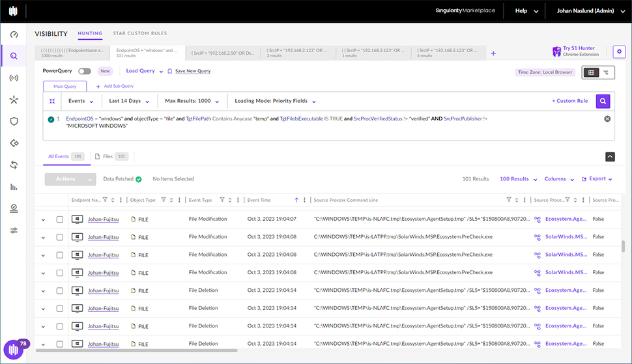Open the checkmark badge icon in sidebar
The width and height of the screenshot is (632, 364).
[14, 208]
